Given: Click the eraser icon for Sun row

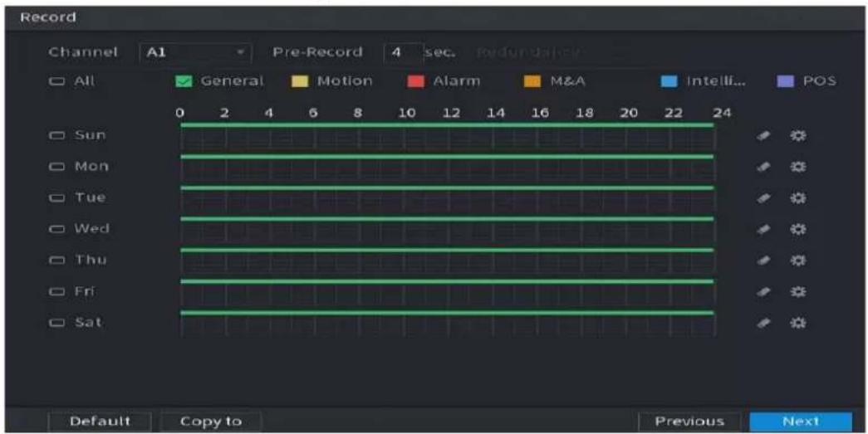Looking at the screenshot, I should tap(764, 136).
